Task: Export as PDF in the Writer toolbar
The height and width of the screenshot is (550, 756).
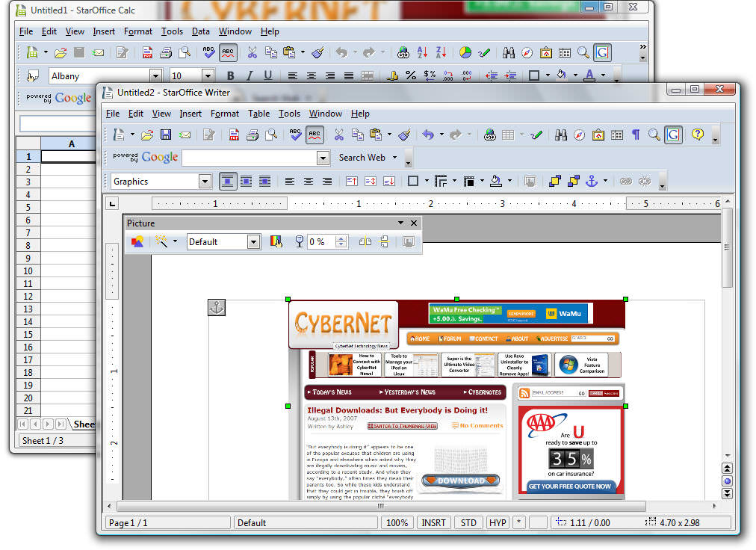Action: 234,135
